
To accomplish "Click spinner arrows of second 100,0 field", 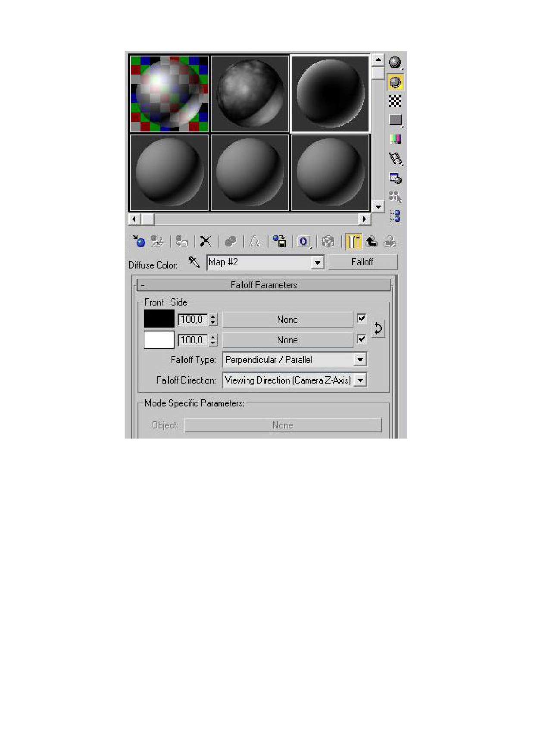I will pyautogui.click(x=213, y=340).
